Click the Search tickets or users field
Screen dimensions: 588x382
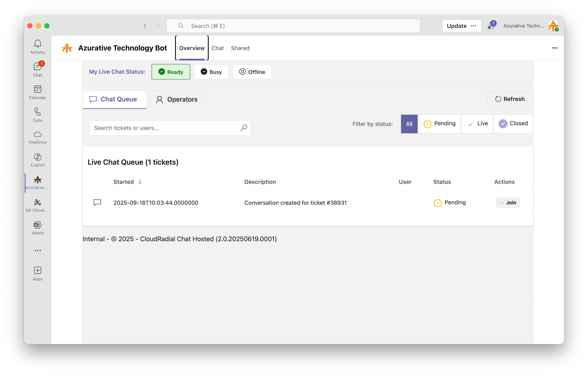click(164, 128)
